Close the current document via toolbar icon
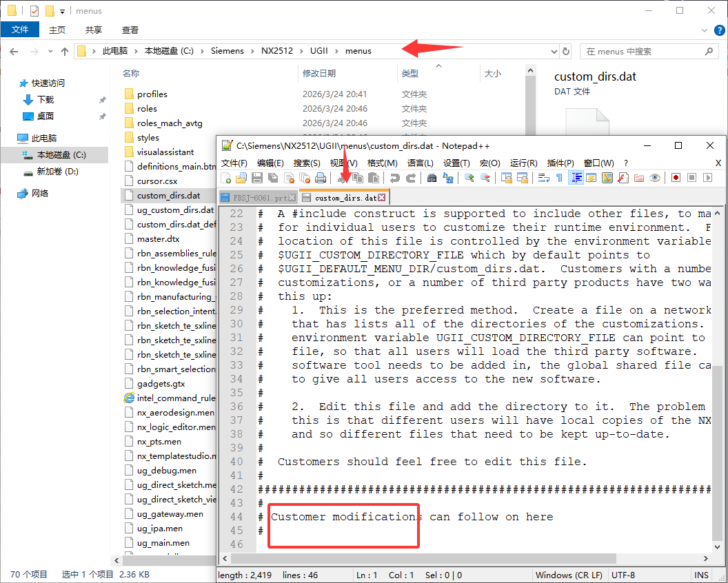Image resolution: width=728 pixels, height=583 pixels. pyautogui.click(x=289, y=178)
